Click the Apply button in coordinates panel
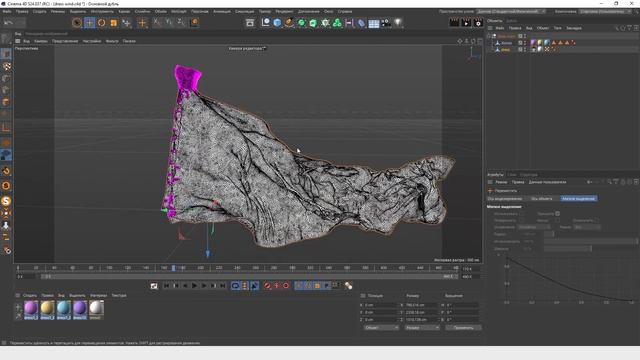 click(463, 328)
